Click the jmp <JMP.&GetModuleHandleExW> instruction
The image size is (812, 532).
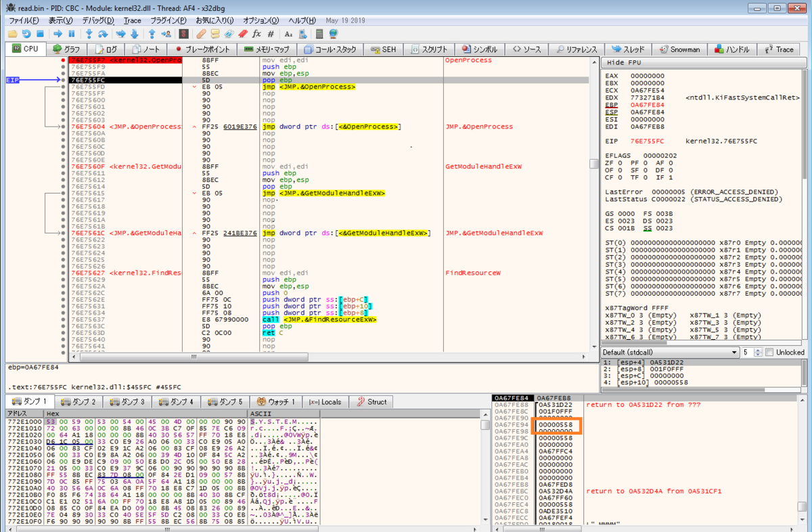tap(323, 193)
